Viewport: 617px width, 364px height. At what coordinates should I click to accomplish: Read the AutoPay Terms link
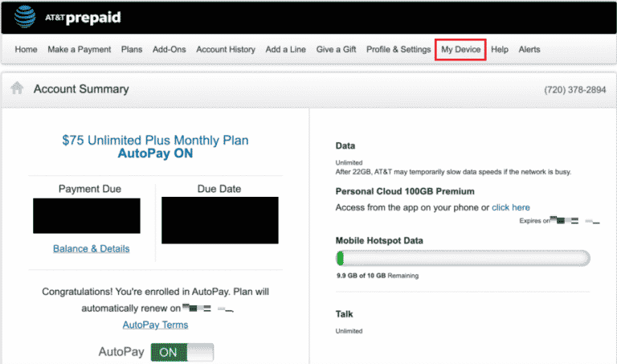[155, 325]
